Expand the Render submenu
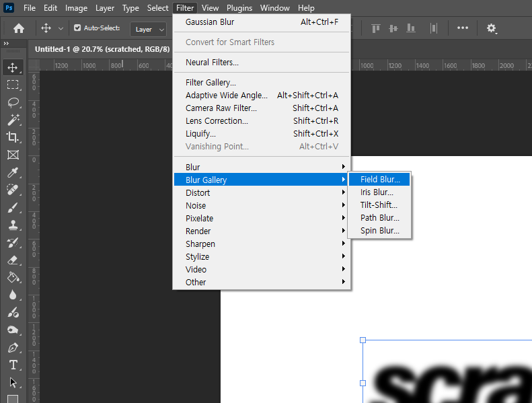This screenshot has width=532, height=403. click(262, 231)
